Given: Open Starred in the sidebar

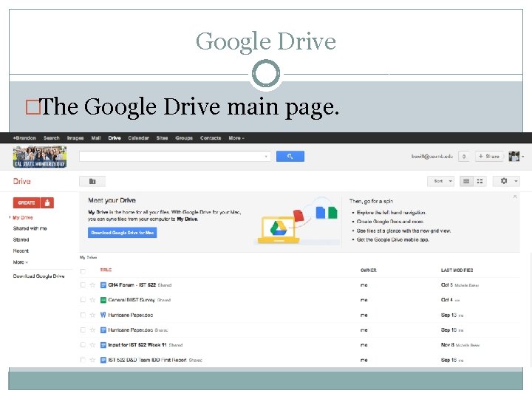Looking at the screenshot, I should 21,240.
